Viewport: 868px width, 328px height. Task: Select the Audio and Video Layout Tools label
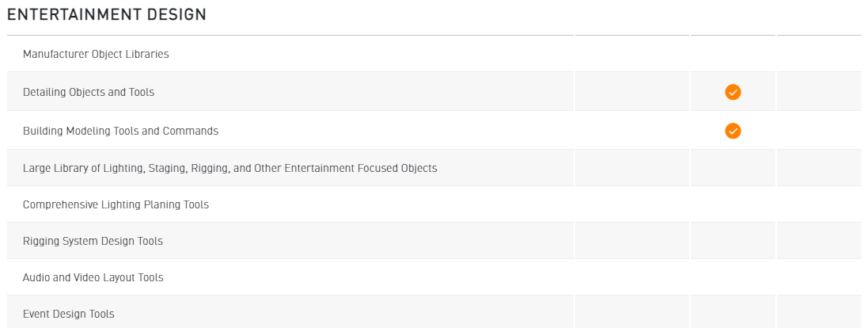point(93,277)
